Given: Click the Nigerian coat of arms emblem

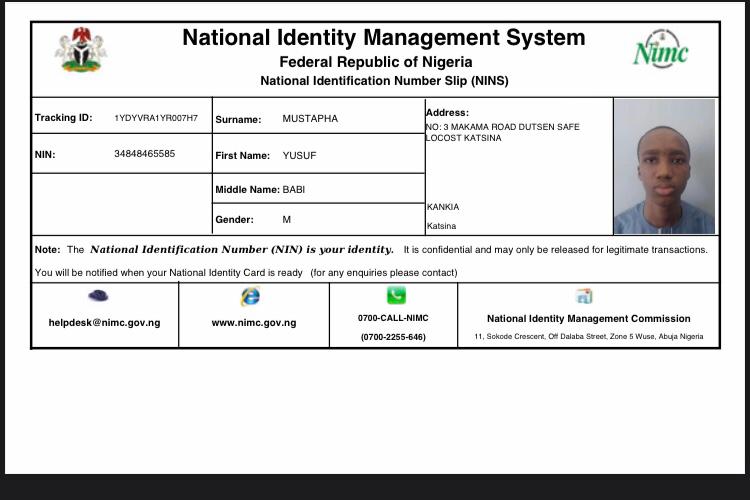Looking at the screenshot, I should point(81,50).
